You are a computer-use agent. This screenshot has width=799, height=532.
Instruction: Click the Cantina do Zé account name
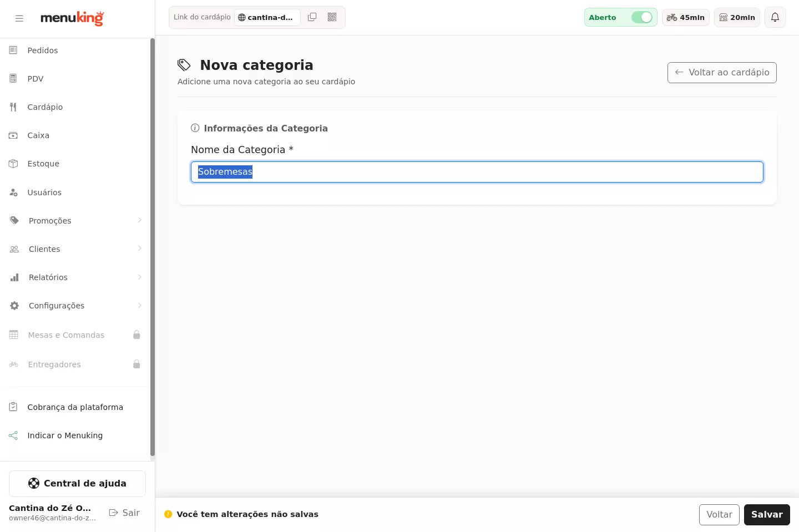[x=50, y=508]
